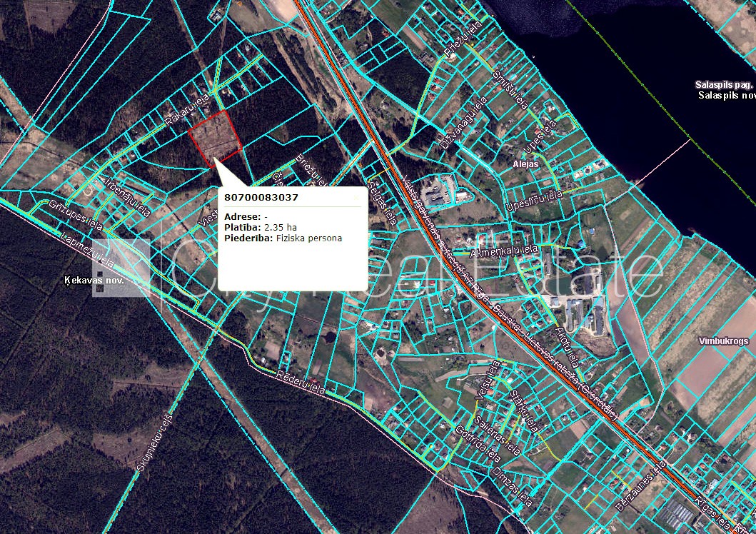Close the parcel info popup
Viewport: 756px width, 534px height.
click(x=356, y=197)
